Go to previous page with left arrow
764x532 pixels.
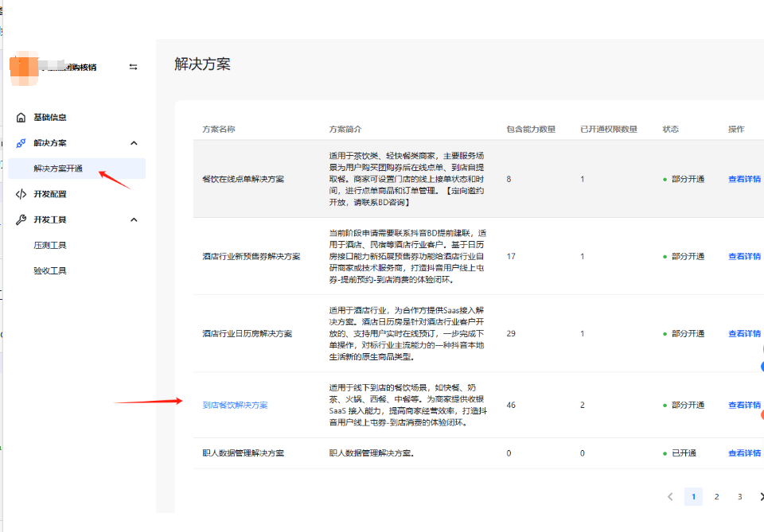point(670,497)
